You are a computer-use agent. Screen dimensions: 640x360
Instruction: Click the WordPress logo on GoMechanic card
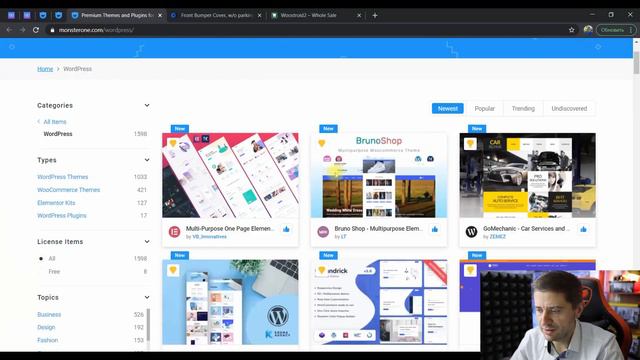click(x=471, y=232)
